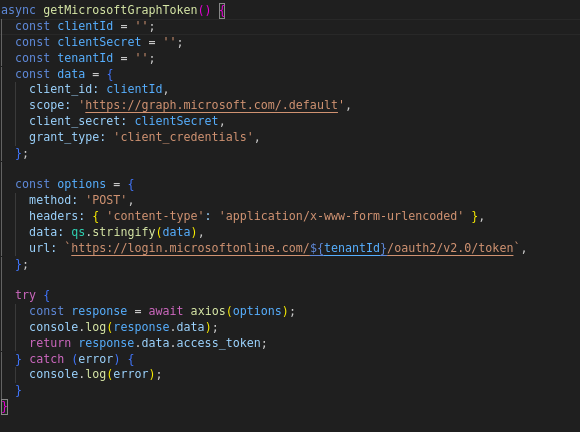The width and height of the screenshot is (580, 432).
Task: Open the graph.microsoft.com/.default scope link
Action: coord(211,105)
